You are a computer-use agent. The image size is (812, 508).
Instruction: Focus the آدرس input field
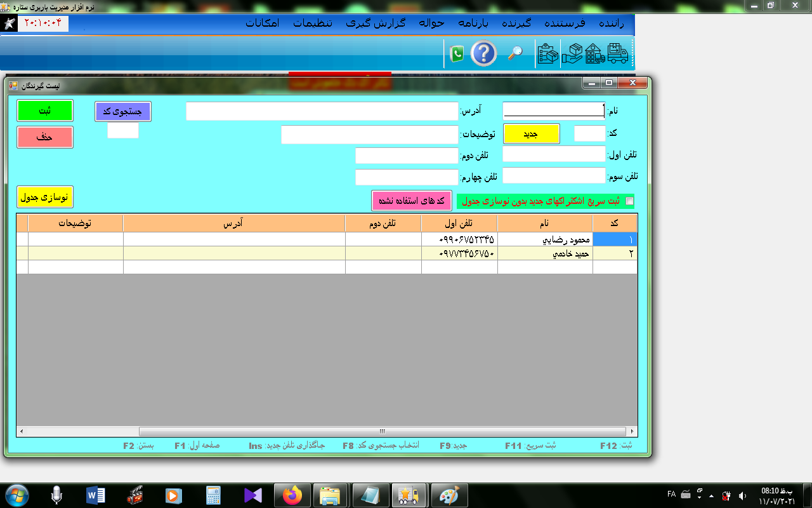[x=322, y=111]
